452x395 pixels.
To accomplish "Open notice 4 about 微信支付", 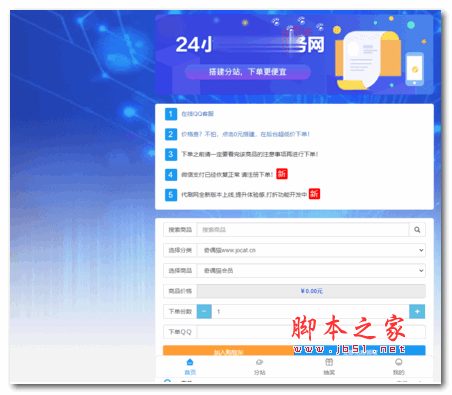I will pyautogui.click(x=227, y=174).
